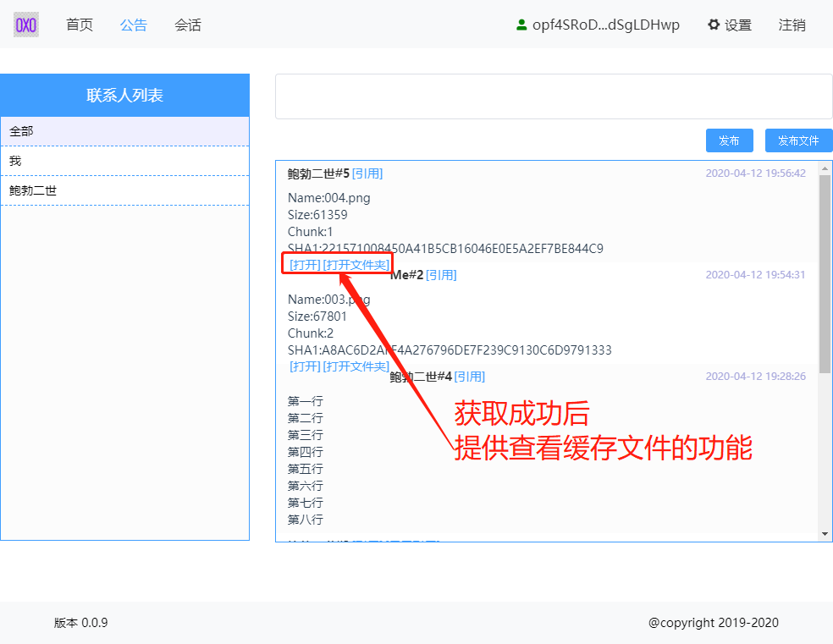Click timestamp 2020-04-12 19:54:31
Screen dimensions: 833x644
755,274
